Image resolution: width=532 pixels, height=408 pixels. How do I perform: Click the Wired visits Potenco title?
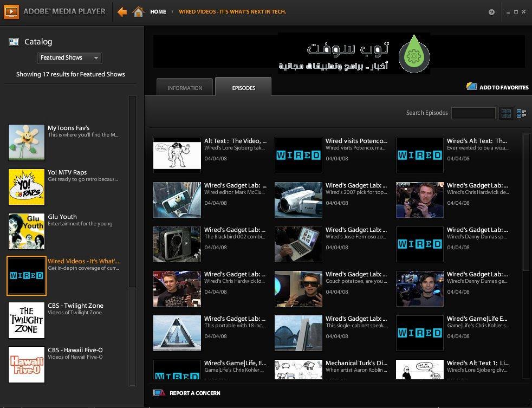coord(356,141)
